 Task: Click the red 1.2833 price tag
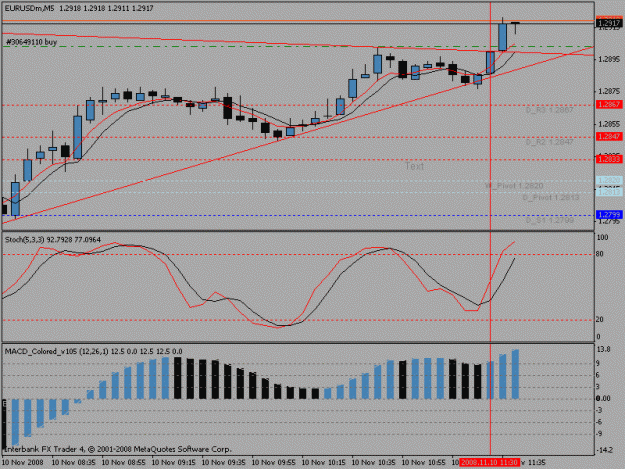(x=609, y=159)
